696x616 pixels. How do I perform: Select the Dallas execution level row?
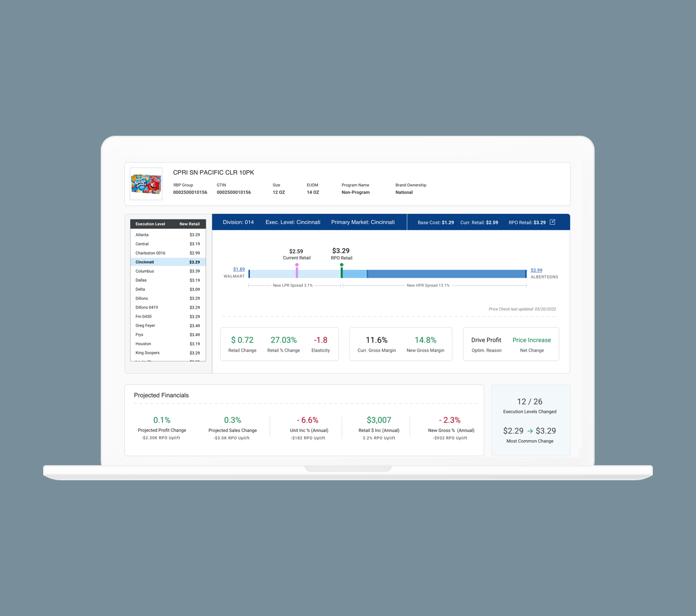[x=168, y=280]
